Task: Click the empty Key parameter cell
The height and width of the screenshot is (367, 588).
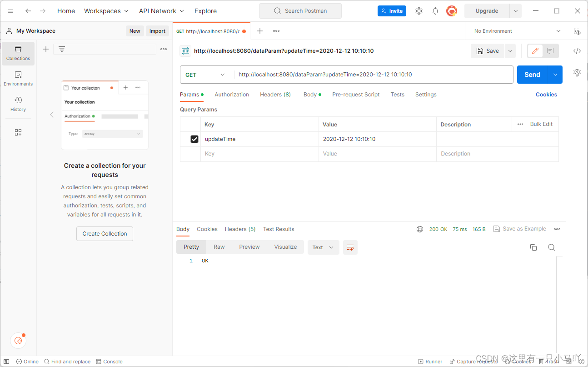Action: 259,154
